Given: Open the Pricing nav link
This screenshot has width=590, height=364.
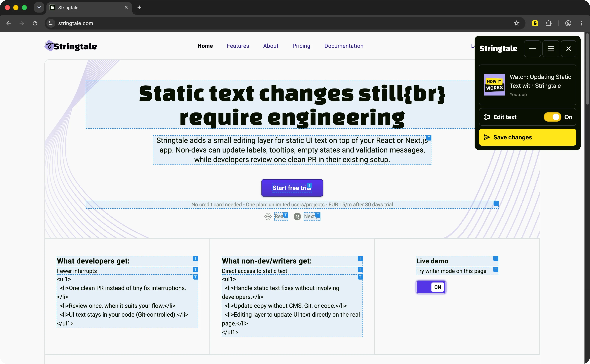Looking at the screenshot, I should pyautogui.click(x=301, y=46).
